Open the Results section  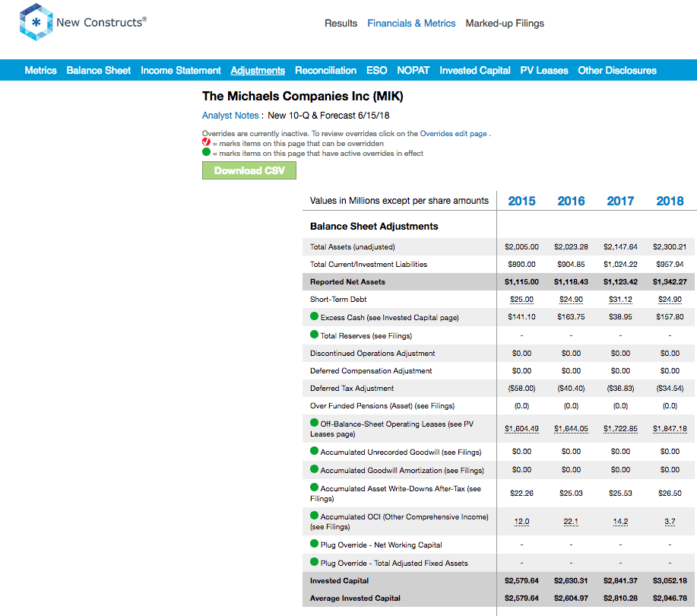(341, 23)
